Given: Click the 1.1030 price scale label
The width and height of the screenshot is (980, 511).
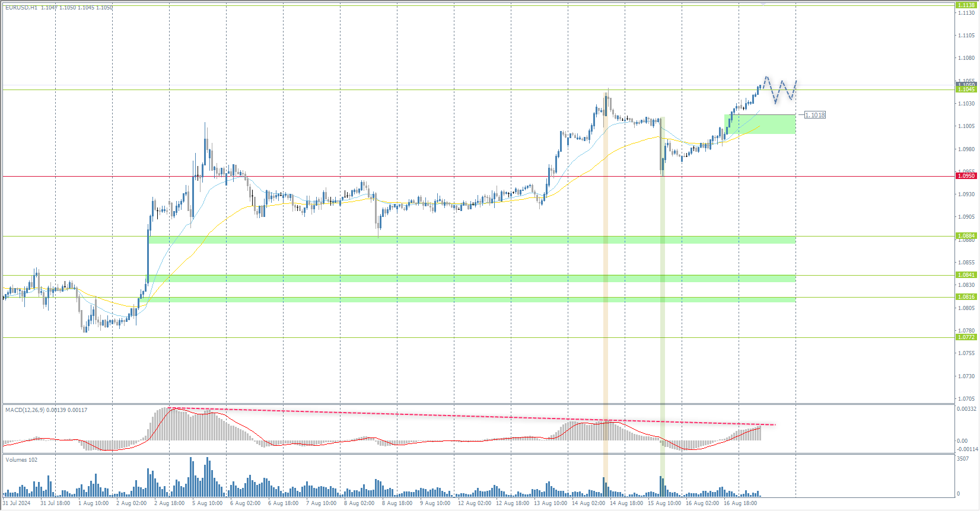Looking at the screenshot, I should (966, 104).
